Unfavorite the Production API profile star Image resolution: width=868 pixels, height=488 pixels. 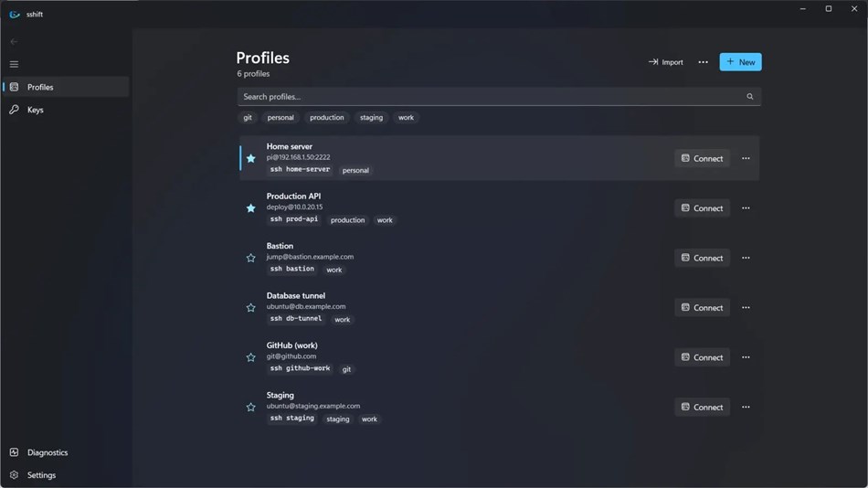pos(250,208)
